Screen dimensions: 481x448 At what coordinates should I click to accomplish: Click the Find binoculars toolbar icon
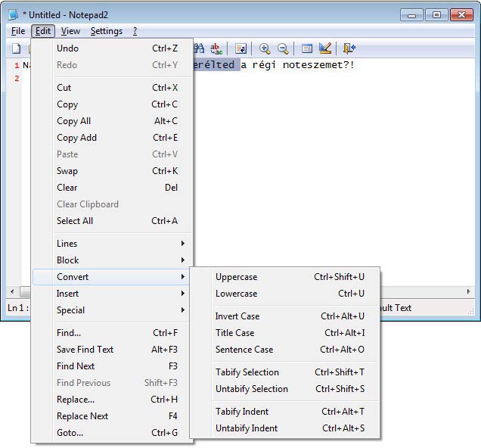200,48
